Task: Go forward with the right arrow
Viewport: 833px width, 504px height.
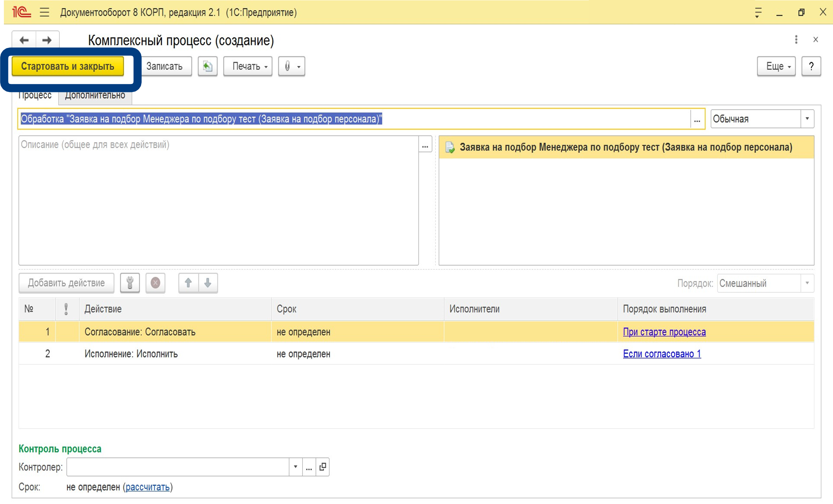Action: [47, 40]
